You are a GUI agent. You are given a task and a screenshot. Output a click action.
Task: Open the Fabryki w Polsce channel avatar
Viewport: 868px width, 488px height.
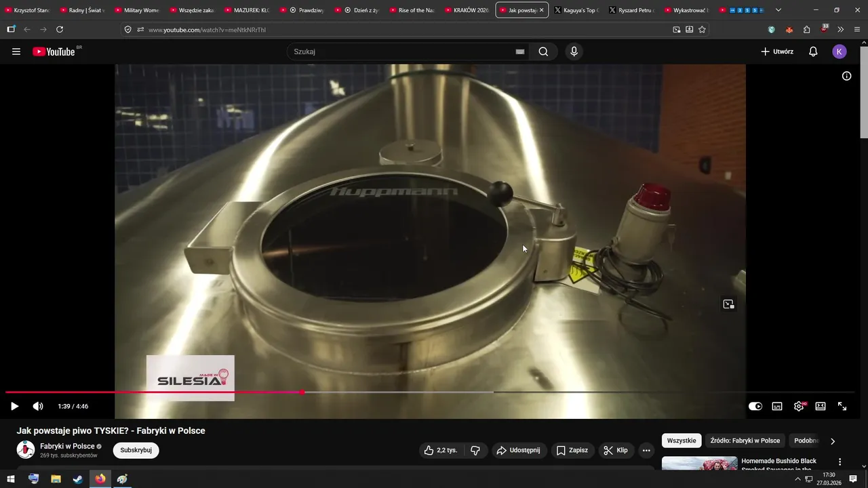[26, 450]
